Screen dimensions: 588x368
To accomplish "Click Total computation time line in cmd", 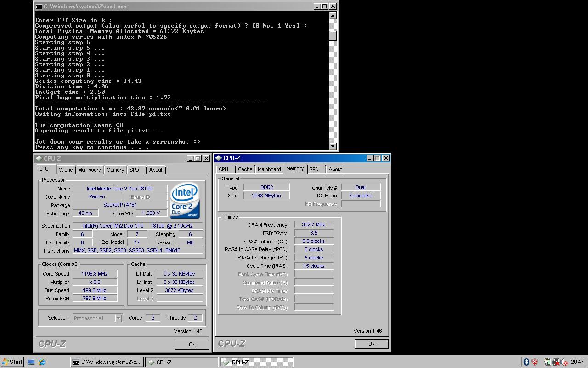I will click(130, 109).
